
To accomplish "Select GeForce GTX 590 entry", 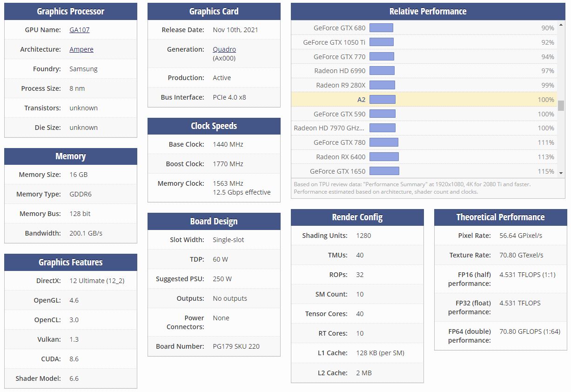I will (339, 114).
